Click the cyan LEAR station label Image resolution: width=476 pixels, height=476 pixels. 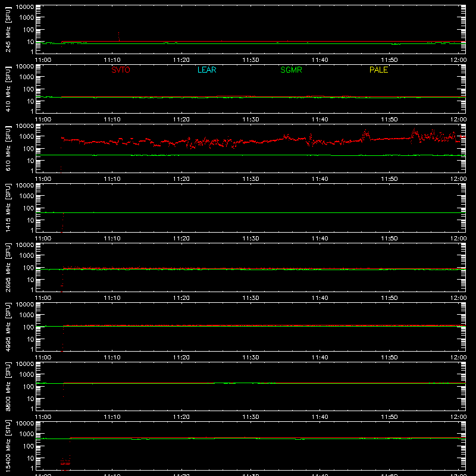coord(206,70)
